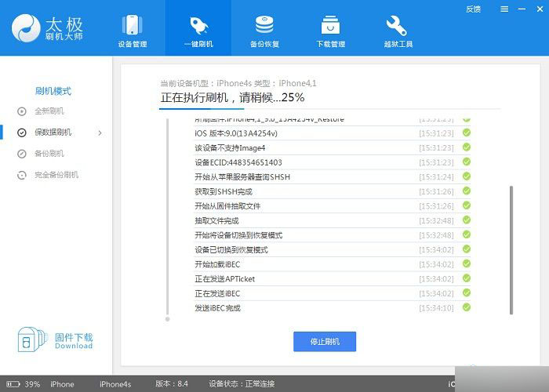
Task: Click the battery icon in status bar
Action: pyautogui.click(x=13, y=384)
